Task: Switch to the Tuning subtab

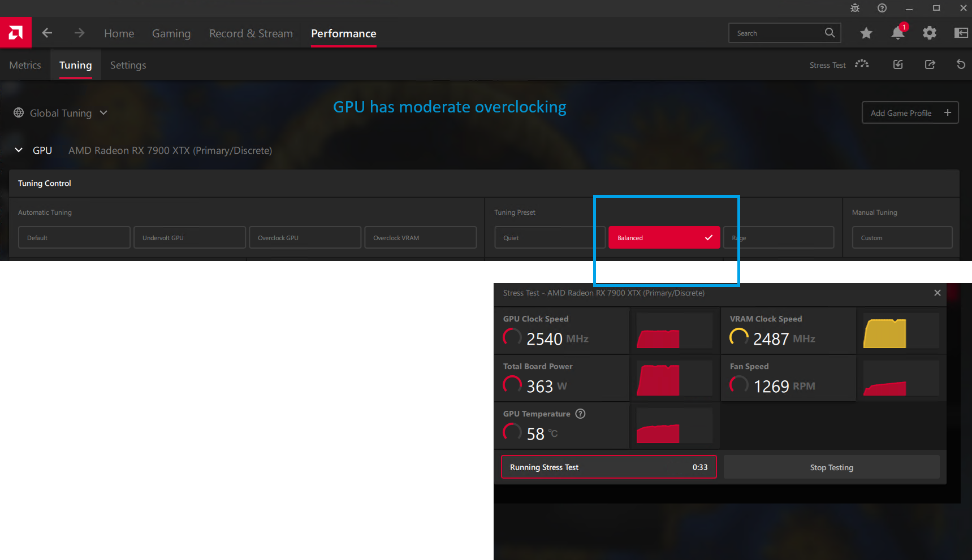Action: point(76,65)
